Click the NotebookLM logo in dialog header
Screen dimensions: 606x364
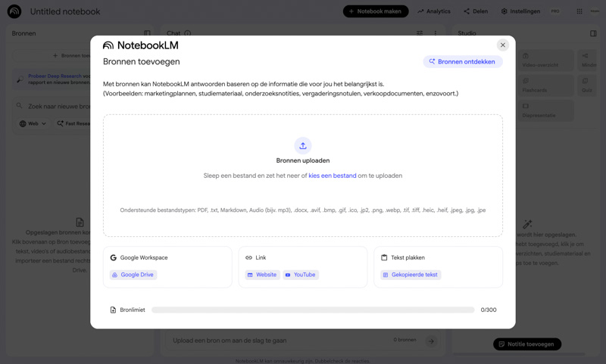(x=141, y=45)
